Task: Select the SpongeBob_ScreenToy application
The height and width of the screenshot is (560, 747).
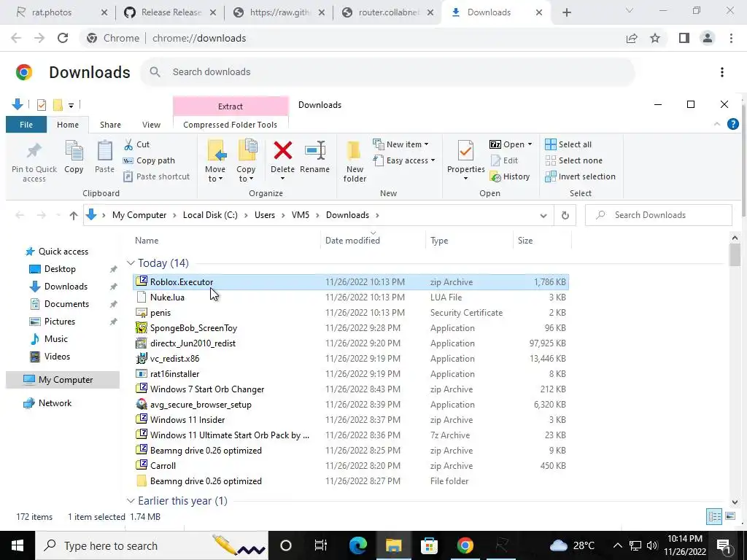Action: 351,328
